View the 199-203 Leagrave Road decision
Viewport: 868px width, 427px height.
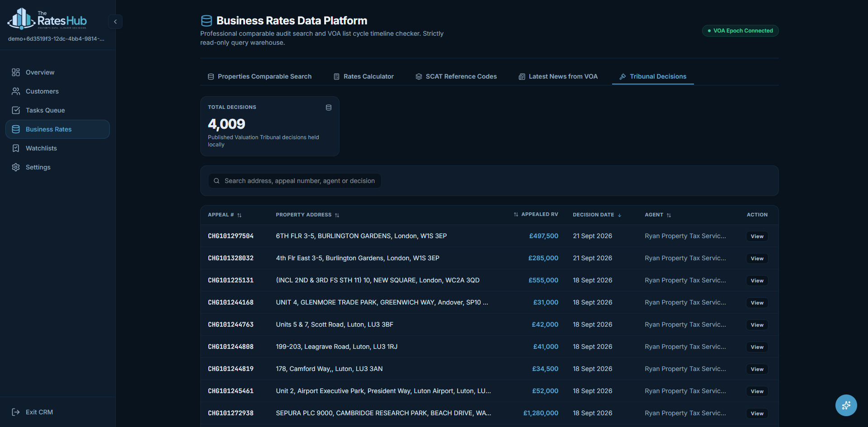(757, 347)
